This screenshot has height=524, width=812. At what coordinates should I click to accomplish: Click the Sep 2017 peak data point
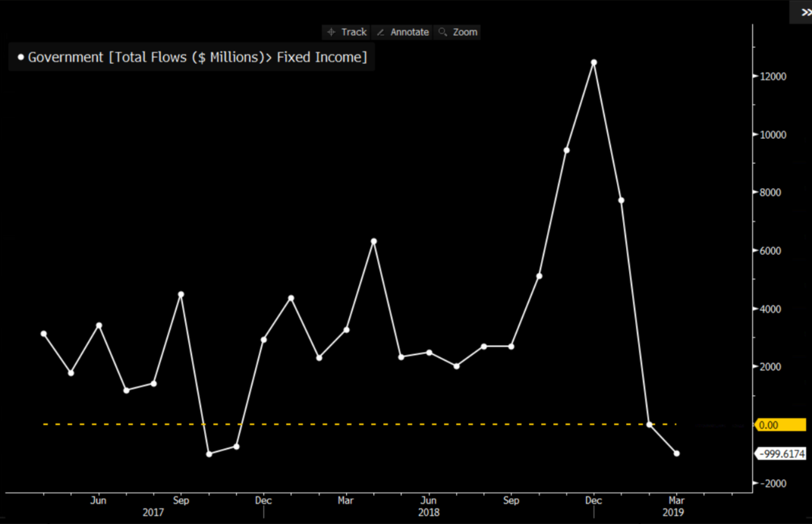pos(181,294)
